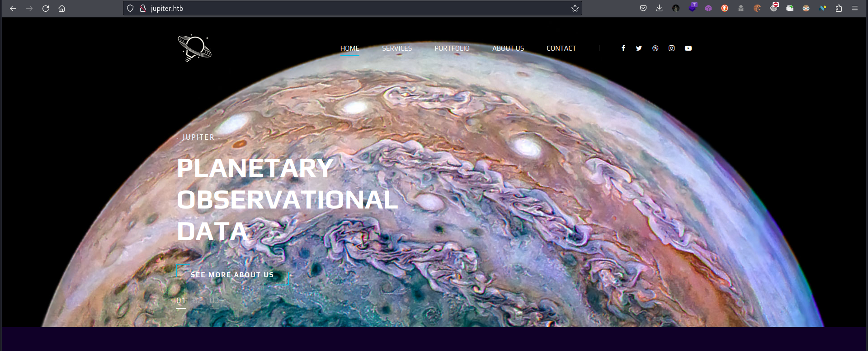Open the dark skeleton avatar extension

(x=676, y=8)
